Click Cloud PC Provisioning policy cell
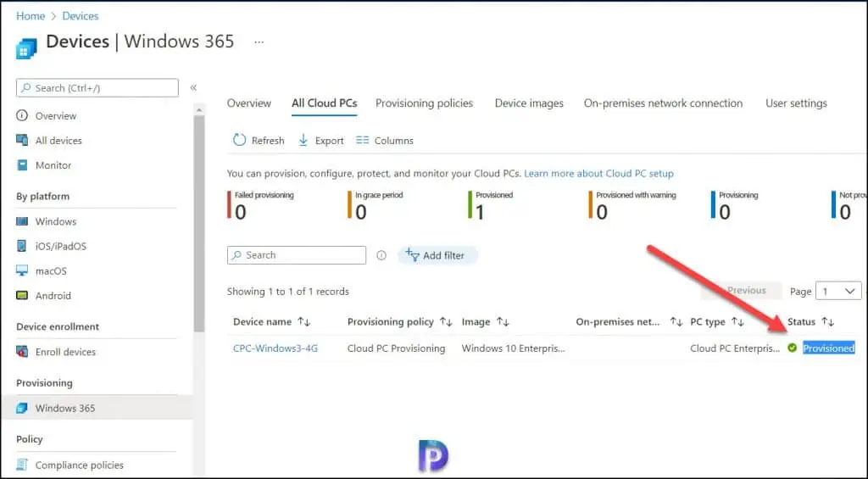The width and height of the screenshot is (868, 479). [397, 348]
